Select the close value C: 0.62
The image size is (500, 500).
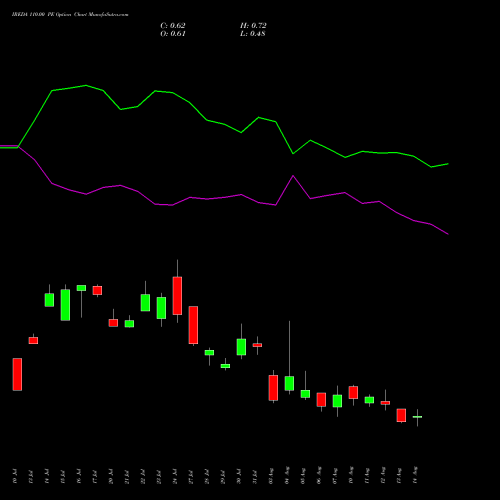[x=173, y=26]
